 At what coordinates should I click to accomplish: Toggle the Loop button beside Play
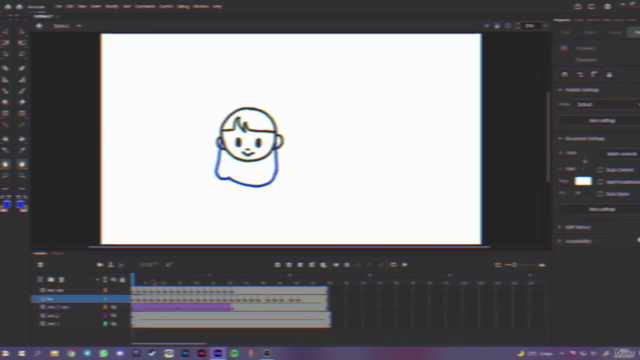[x=393, y=265]
